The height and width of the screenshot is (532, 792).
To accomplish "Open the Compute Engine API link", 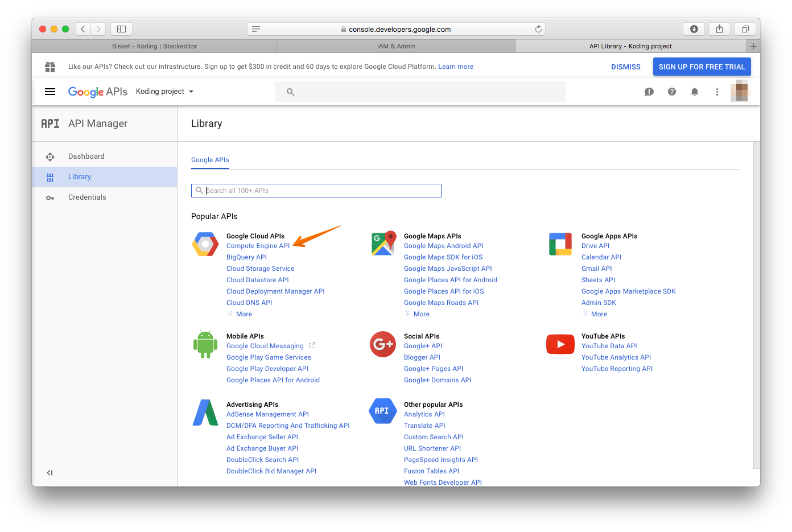I will click(x=258, y=246).
